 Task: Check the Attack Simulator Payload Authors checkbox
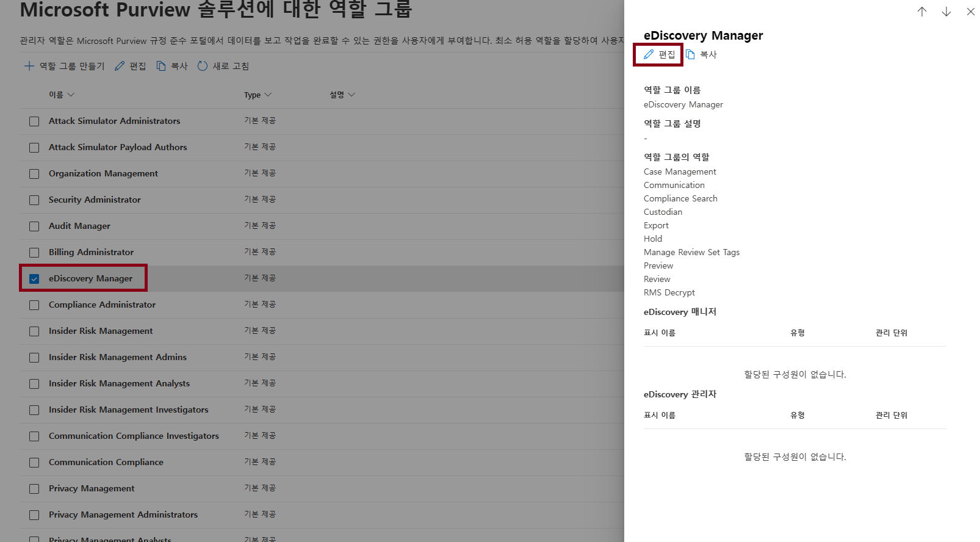click(x=34, y=148)
